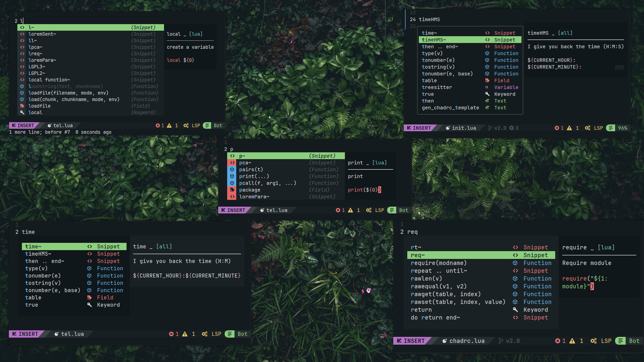This screenshot has width=644, height=362.
Task: Click the 'tonumber(e, base)' row in init.lua window
Action: coord(470,74)
